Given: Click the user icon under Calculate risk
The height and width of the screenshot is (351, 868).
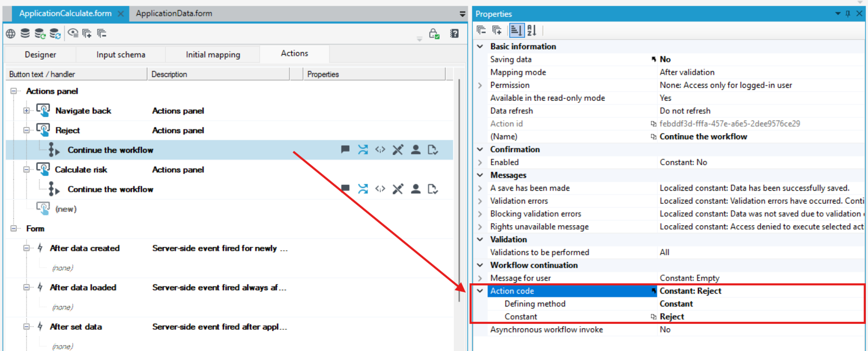Looking at the screenshot, I should click(416, 188).
